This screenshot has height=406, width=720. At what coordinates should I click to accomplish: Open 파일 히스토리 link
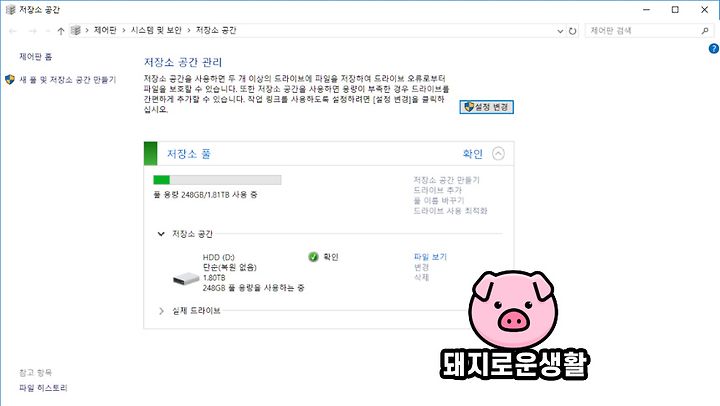coord(43,388)
